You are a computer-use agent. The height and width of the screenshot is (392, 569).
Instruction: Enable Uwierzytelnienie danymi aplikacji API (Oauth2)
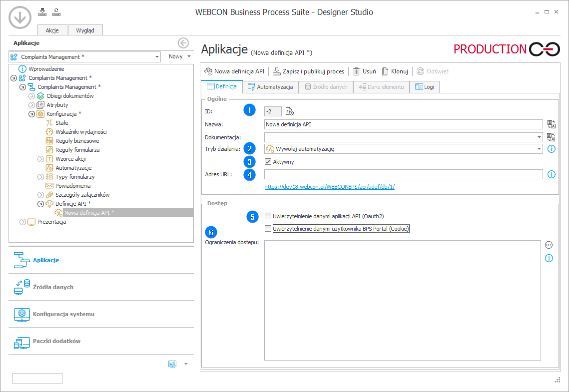coord(268,216)
